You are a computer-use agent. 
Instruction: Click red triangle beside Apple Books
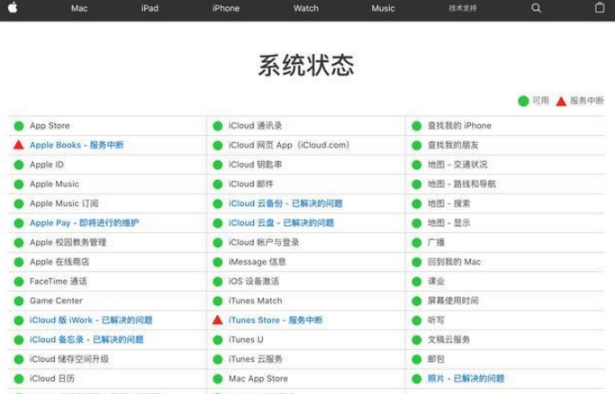click(18, 145)
